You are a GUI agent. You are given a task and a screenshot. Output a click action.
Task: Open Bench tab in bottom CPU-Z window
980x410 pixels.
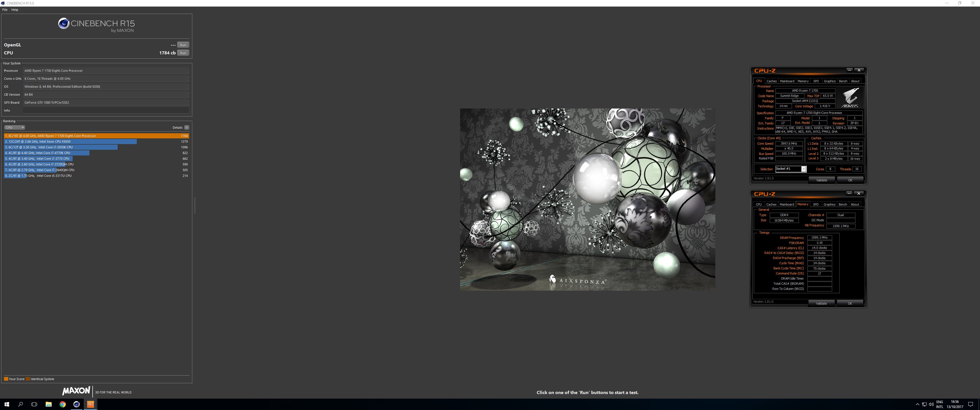[843, 204]
